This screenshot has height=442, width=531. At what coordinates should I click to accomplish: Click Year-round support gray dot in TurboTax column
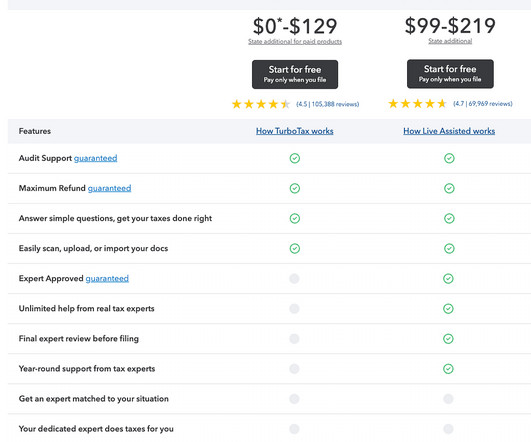point(294,369)
